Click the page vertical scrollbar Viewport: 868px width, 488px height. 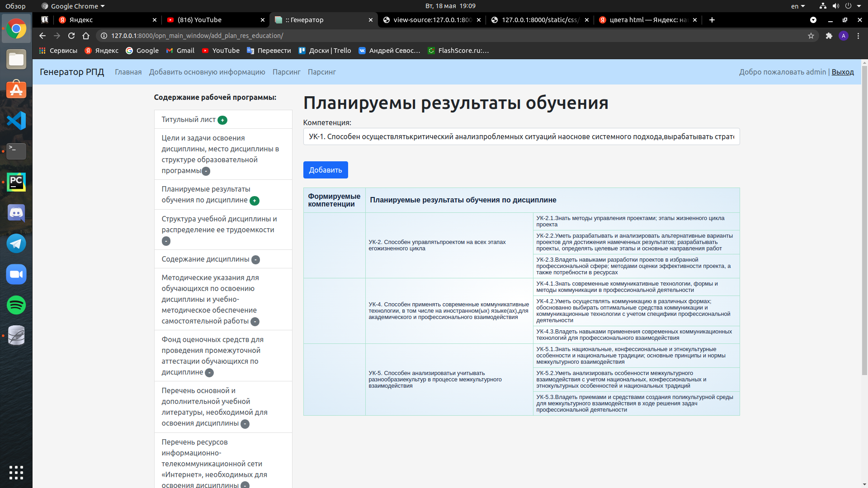coord(864,221)
